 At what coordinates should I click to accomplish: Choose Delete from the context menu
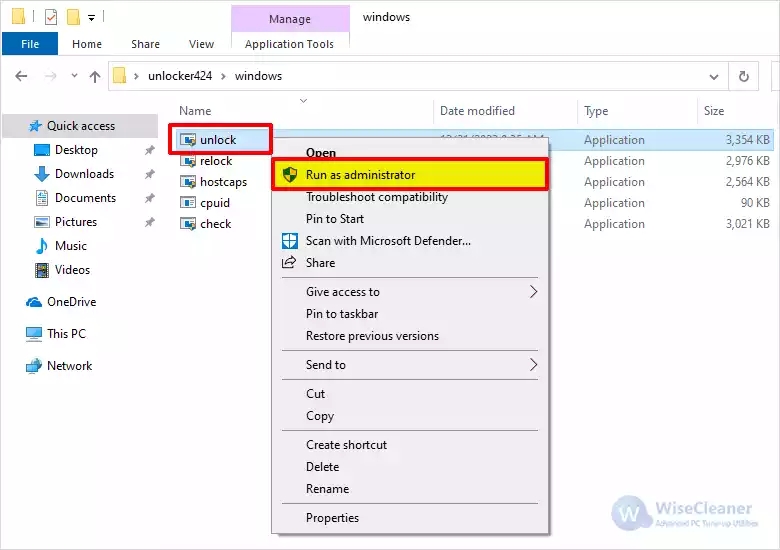[x=410, y=466]
